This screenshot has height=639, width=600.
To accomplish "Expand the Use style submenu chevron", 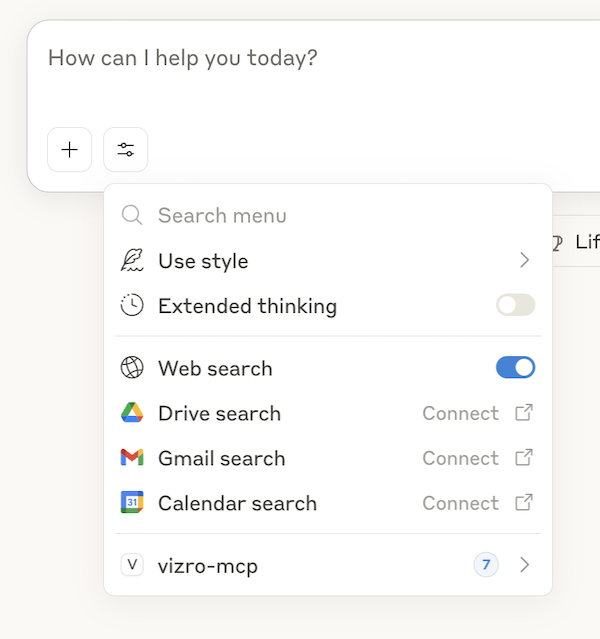I will pos(524,261).
